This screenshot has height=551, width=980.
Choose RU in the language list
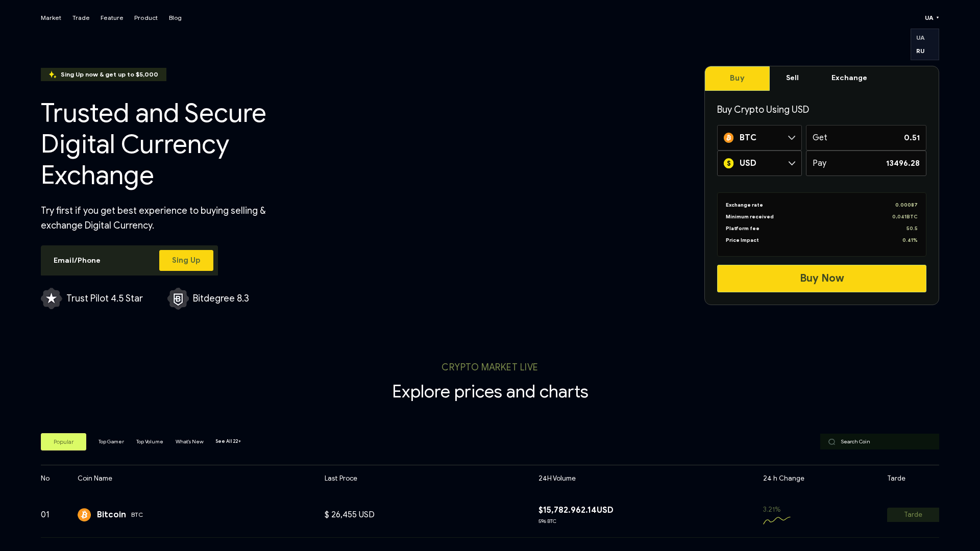(920, 51)
